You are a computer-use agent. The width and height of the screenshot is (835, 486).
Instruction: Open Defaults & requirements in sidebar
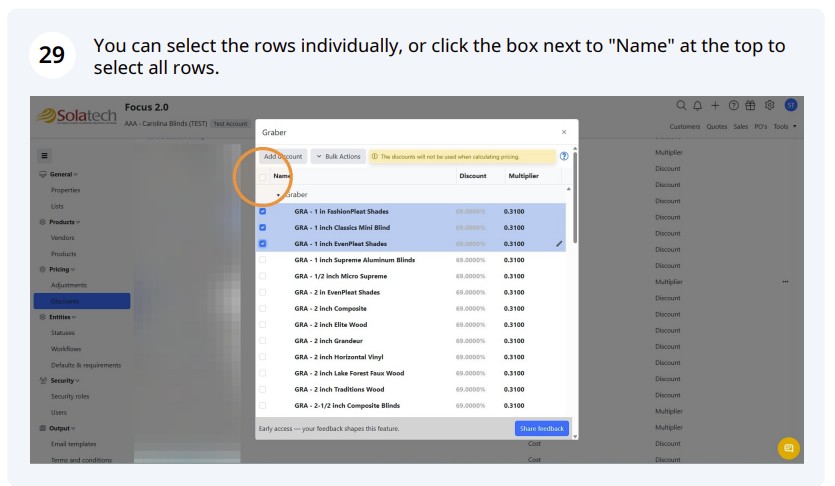(x=86, y=365)
